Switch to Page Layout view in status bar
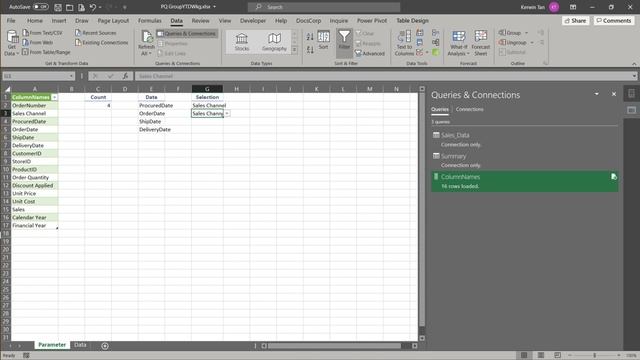The width and height of the screenshot is (640, 360). click(x=541, y=355)
